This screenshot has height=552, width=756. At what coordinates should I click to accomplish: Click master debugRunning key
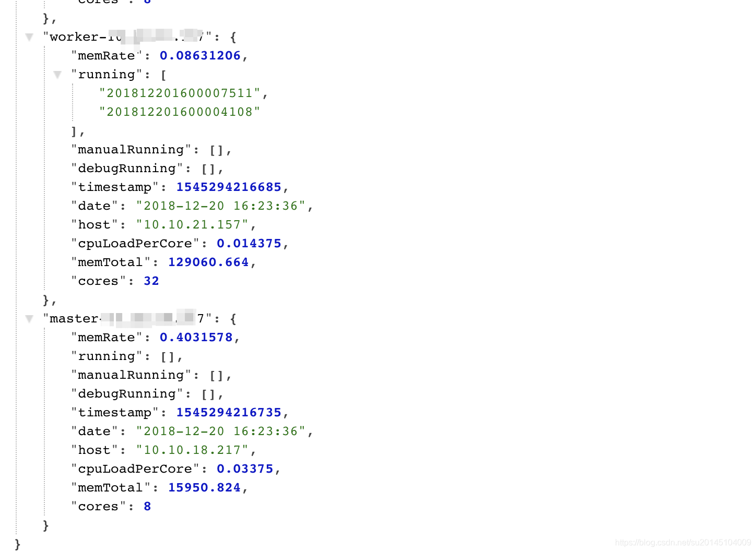click(127, 394)
